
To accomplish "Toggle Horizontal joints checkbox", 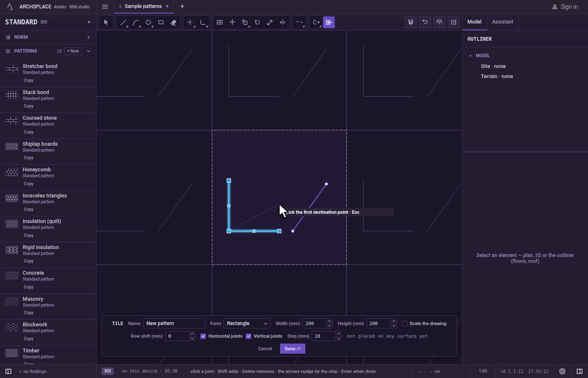I will pos(203,336).
